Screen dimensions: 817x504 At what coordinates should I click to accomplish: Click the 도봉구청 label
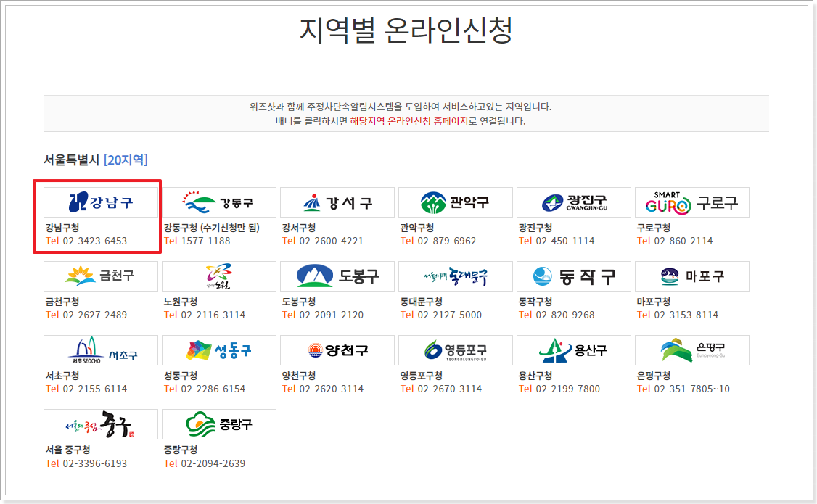[298, 302]
